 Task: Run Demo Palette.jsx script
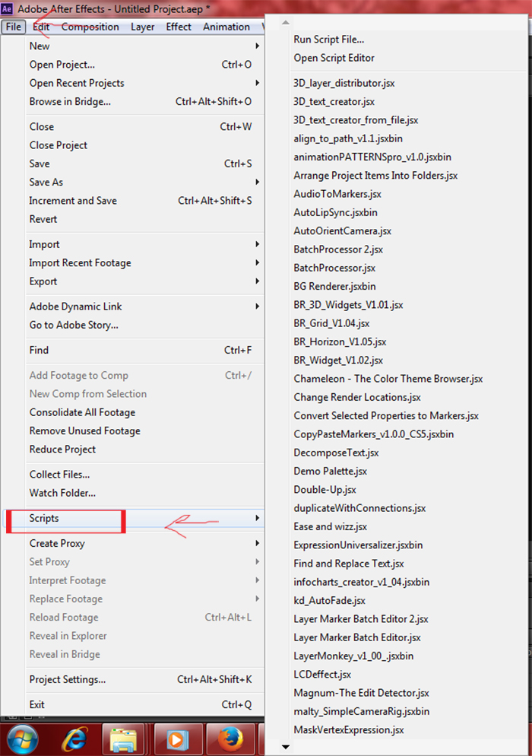[x=330, y=471]
